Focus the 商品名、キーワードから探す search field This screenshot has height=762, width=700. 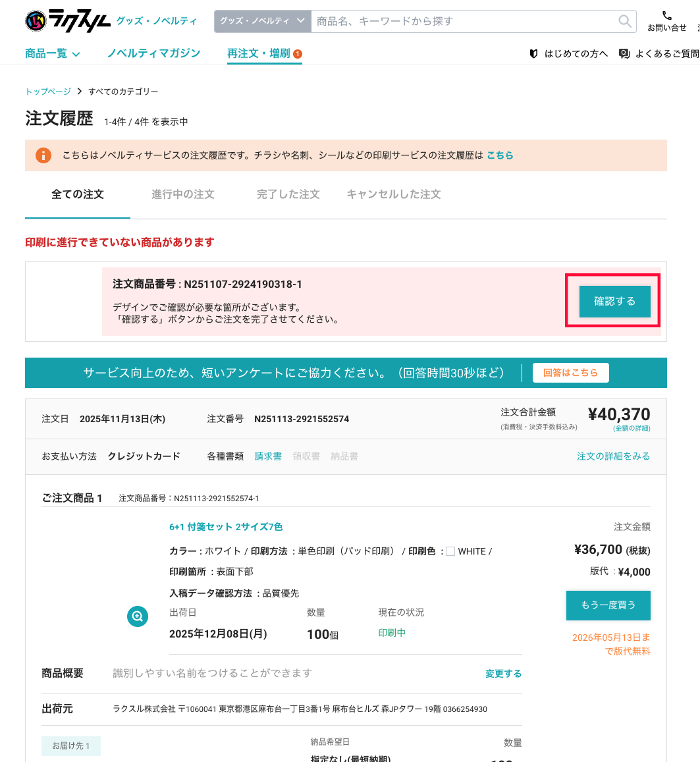point(464,21)
